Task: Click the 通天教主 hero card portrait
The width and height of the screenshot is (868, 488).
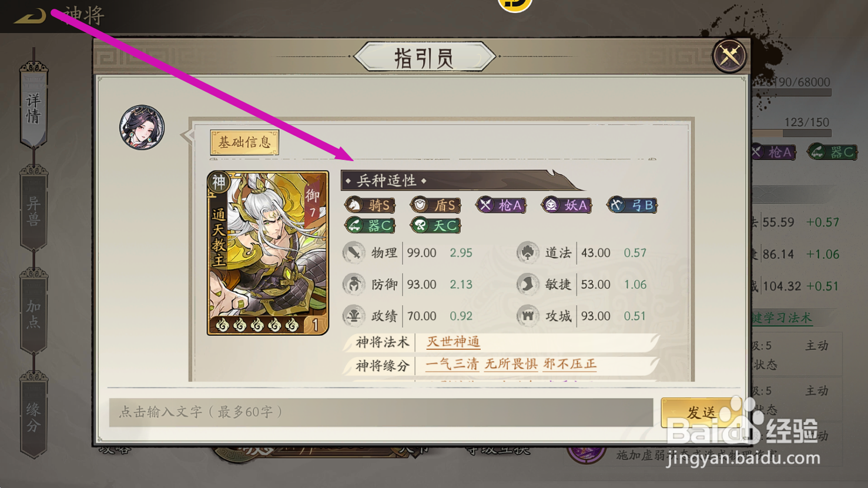Action: pyautogui.click(x=268, y=253)
